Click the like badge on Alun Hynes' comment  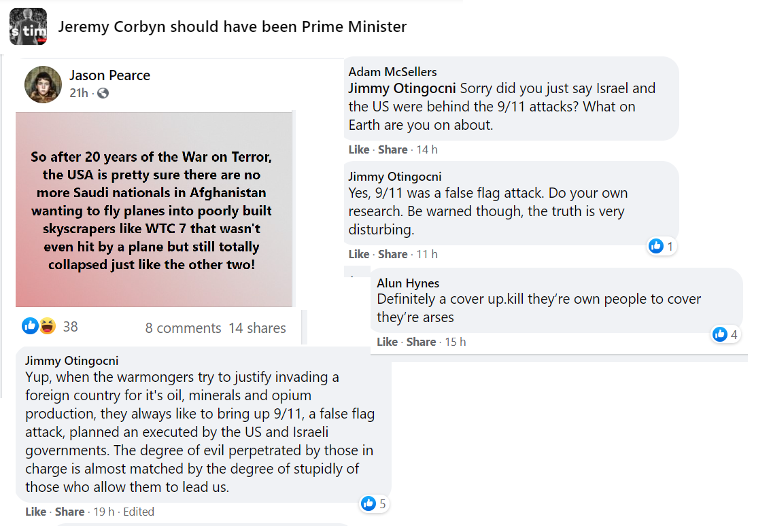[x=720, y=334]
